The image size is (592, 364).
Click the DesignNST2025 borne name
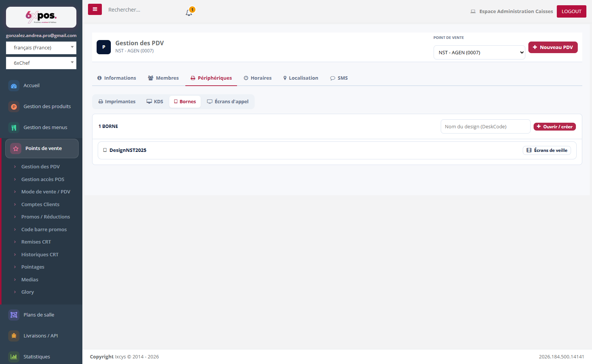(128, 150)
